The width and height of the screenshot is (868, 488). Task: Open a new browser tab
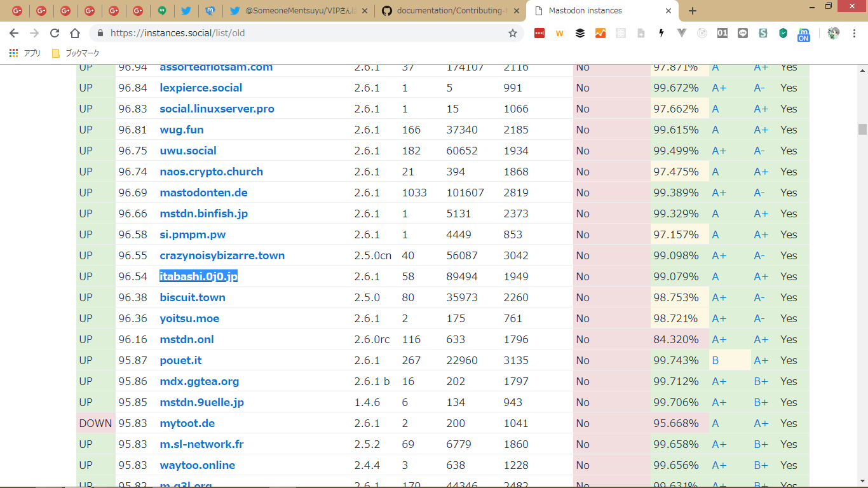tap(693, 11)
